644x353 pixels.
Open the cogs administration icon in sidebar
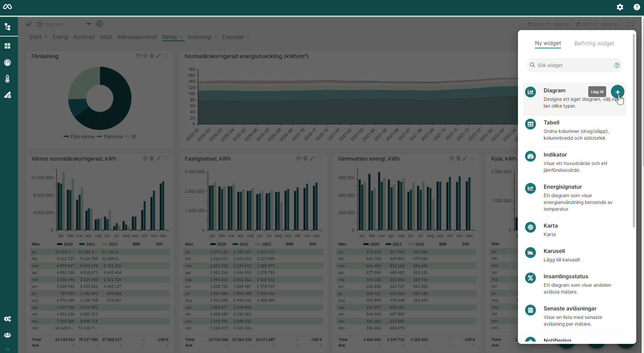point(7,319)
